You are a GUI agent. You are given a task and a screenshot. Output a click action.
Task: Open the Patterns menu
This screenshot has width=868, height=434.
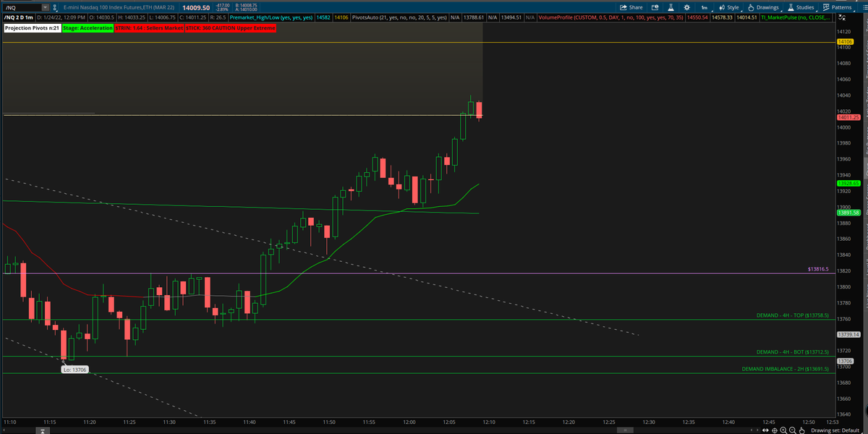837,7
